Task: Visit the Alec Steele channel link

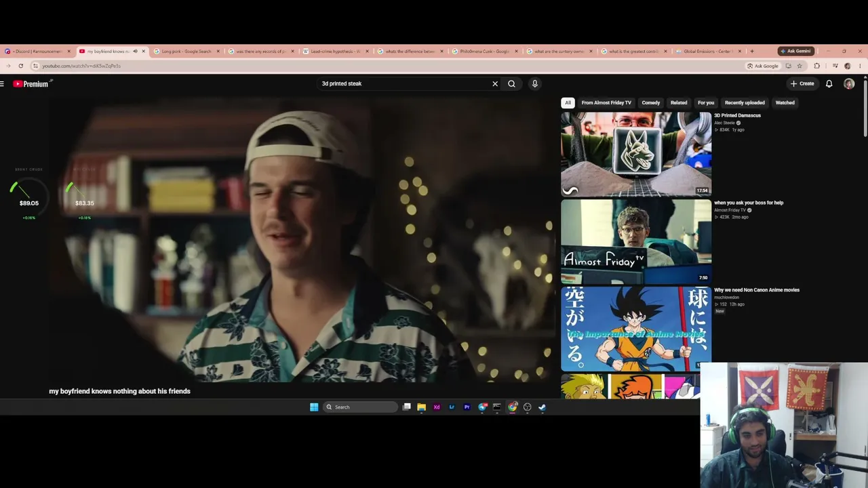Action: [724, 123]
